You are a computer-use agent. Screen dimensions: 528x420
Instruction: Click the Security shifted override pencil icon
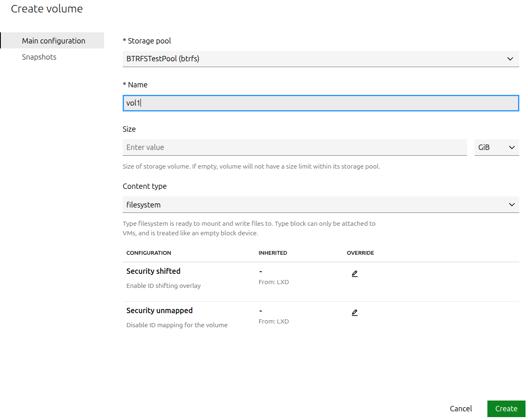coord(354,274)
